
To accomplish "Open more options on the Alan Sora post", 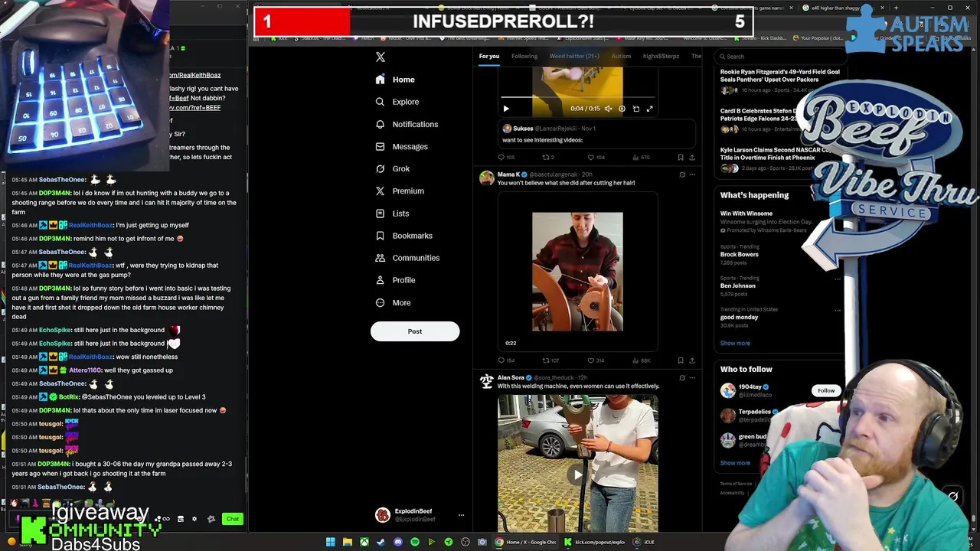I will (692, 377).
